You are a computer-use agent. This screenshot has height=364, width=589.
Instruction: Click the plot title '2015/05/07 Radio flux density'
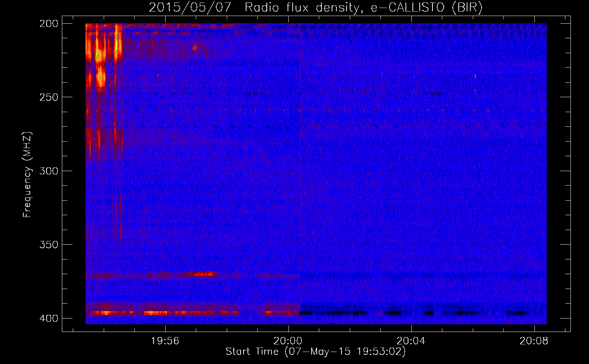coord(316,7)
